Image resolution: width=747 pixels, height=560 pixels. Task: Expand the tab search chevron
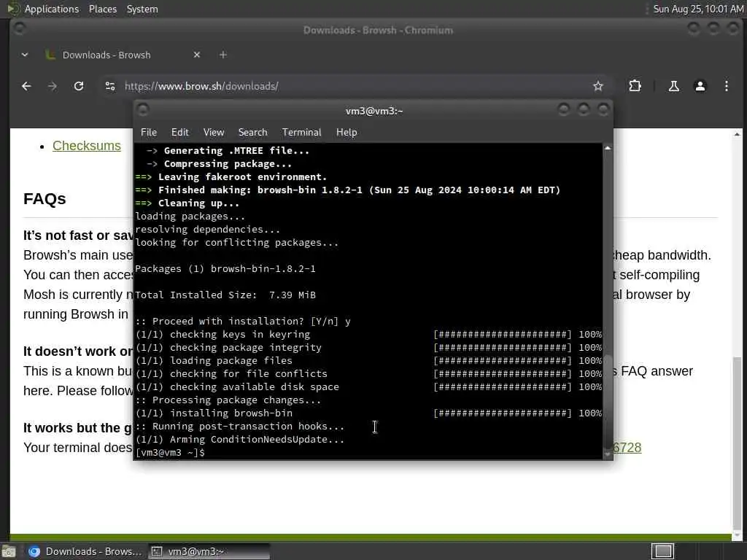tap(25, 55)
